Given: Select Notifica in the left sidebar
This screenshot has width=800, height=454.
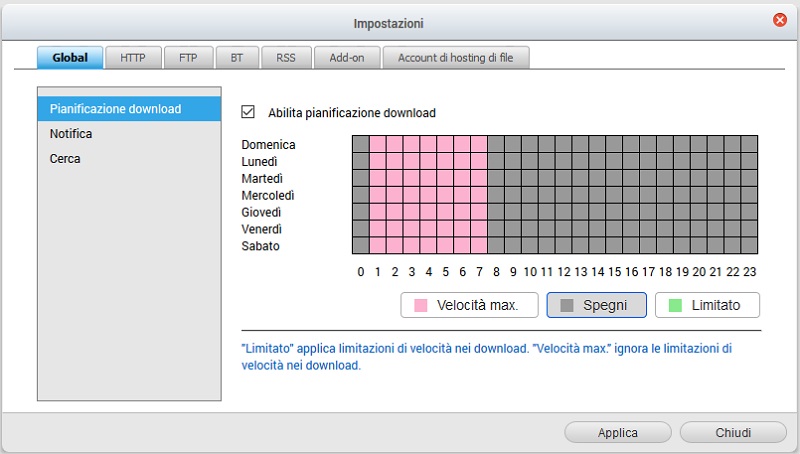Looking at the screenshot, I should point(72,134).
